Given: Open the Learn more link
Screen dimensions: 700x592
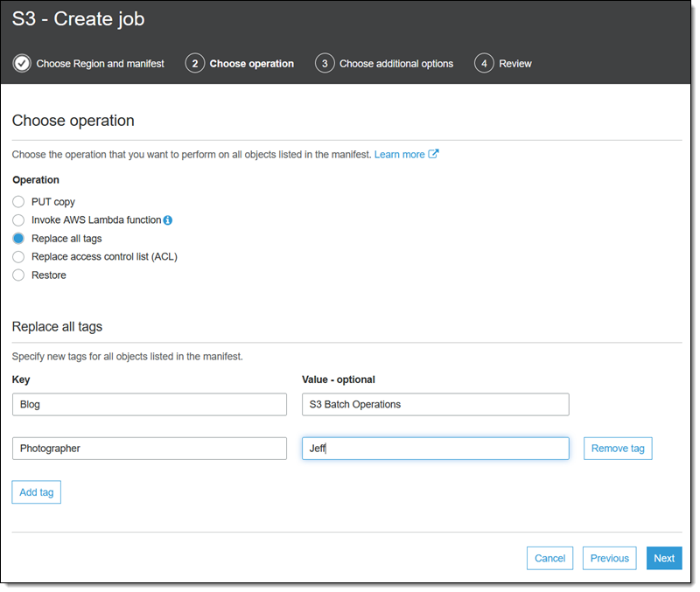Looking at the screenshot, I should coord(399,155).
